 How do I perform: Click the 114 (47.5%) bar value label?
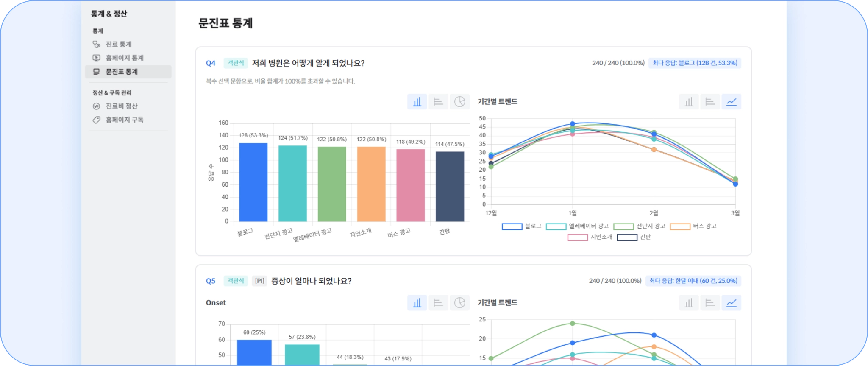tap(450, 144)
